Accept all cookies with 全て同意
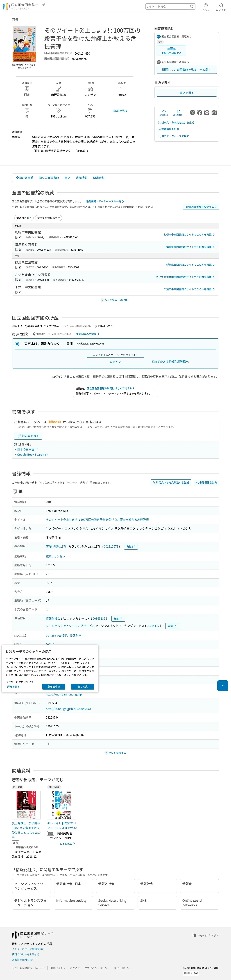The height and width of the screenshot is (980, 231). point(82,687)
